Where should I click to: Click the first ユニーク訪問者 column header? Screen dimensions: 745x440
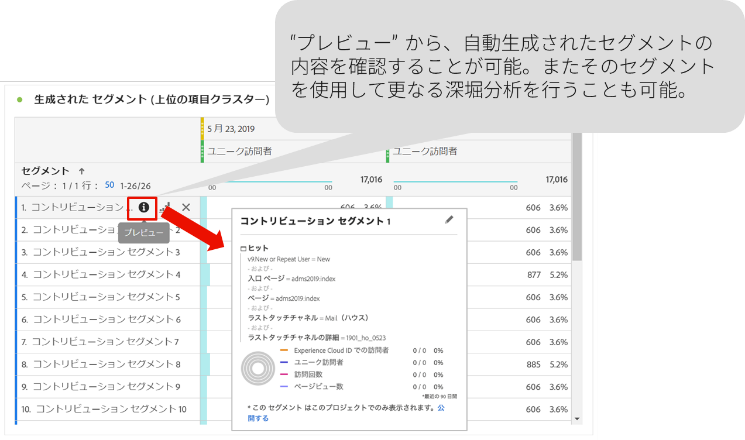tap(240, 151)
